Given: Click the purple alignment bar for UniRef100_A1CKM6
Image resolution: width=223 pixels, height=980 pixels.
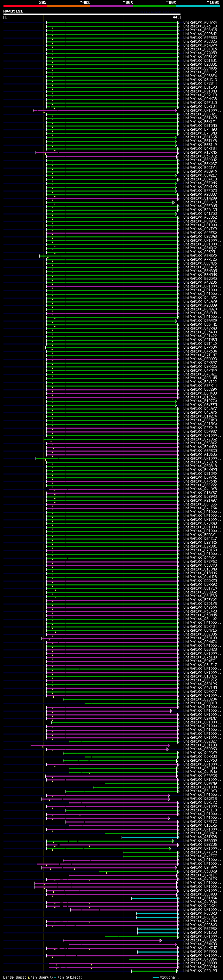Looking at the screenshot, I should coord(107,153).
